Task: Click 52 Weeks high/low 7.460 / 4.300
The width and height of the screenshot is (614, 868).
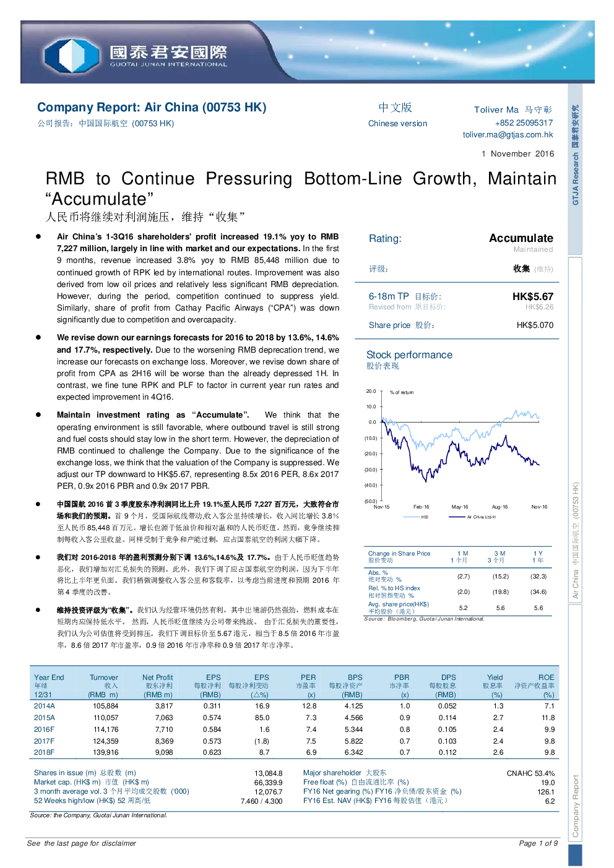Action: (262, 801)
